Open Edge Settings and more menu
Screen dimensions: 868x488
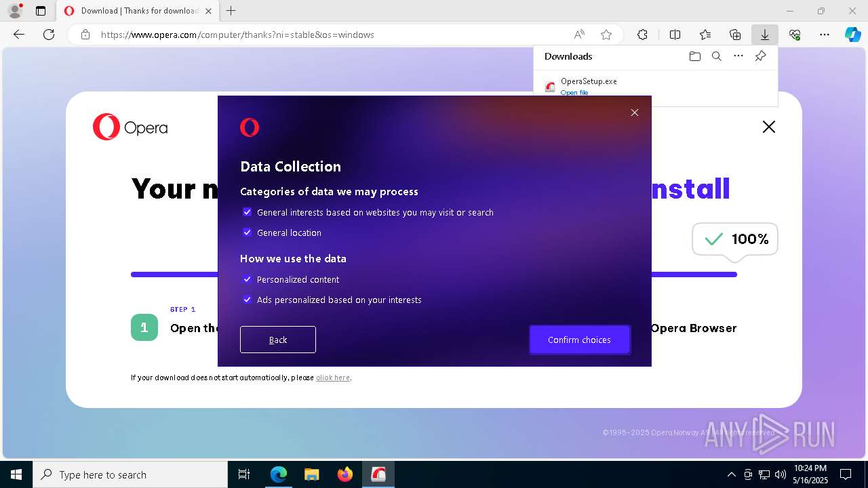point(825,35)
